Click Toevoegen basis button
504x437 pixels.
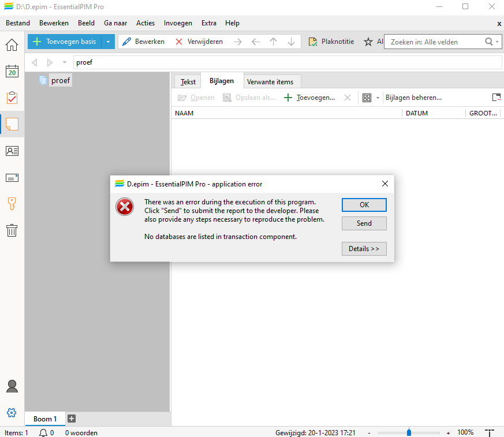click(65, 42)
